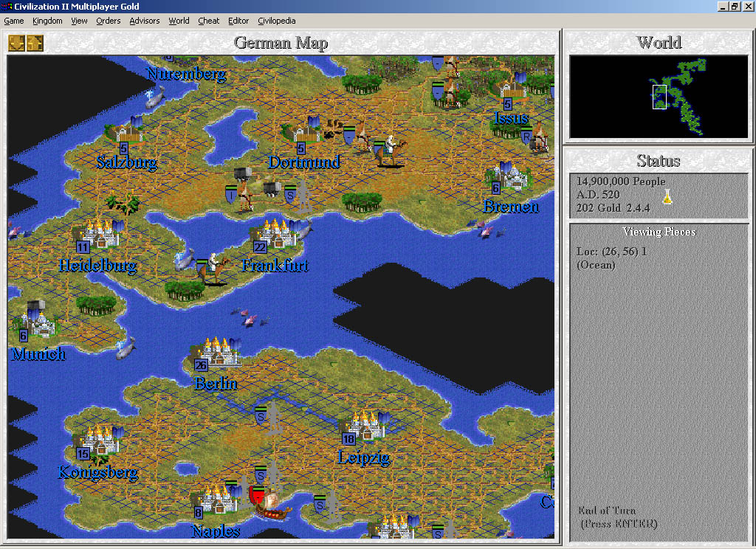Click the 'A.D. 520' date text
Viewport: 756px width, 549px height.
(598, 195)
